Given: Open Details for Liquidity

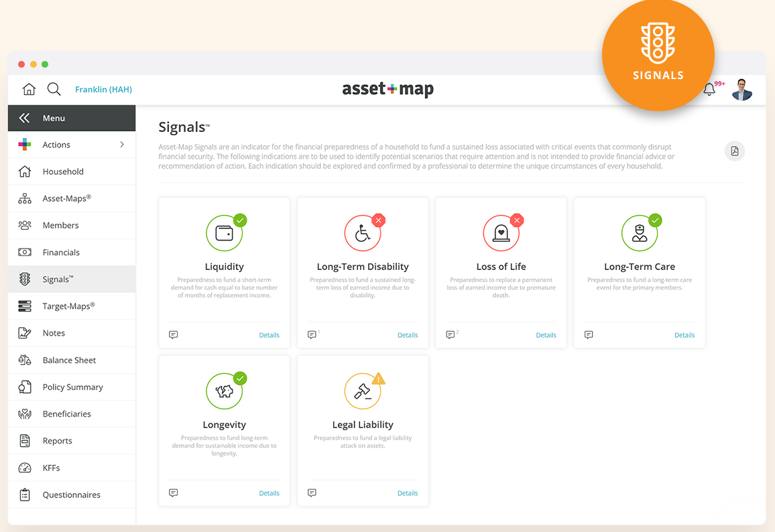Looking at the screenshot, I should [x=270, y=335].
